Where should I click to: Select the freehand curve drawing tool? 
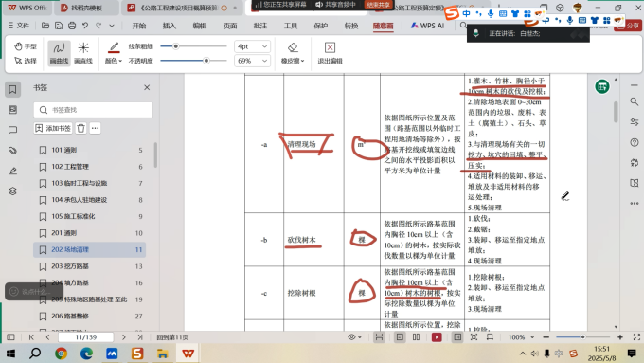tap(59, 53)
